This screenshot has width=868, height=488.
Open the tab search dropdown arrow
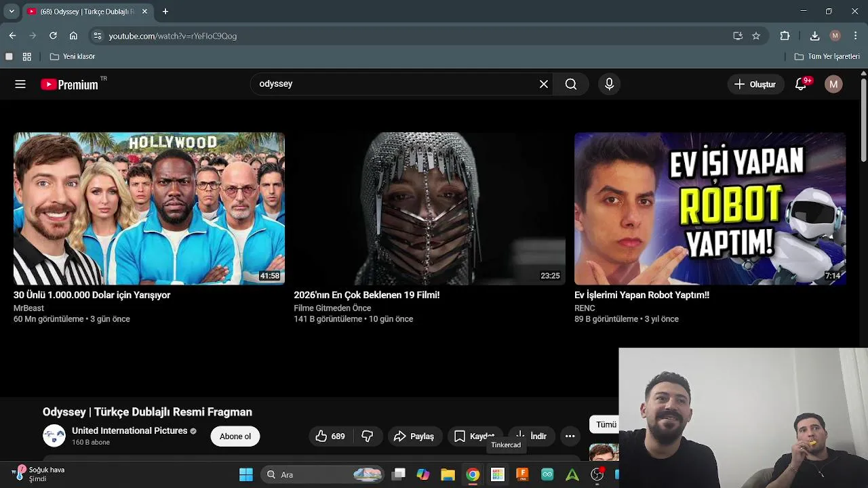click(x=12, y=12)
